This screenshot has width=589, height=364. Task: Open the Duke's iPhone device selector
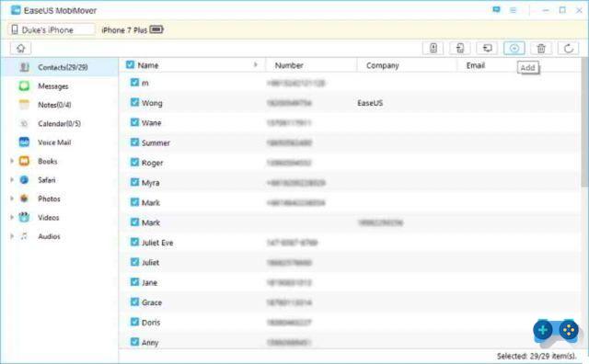(x=52, y=29)
